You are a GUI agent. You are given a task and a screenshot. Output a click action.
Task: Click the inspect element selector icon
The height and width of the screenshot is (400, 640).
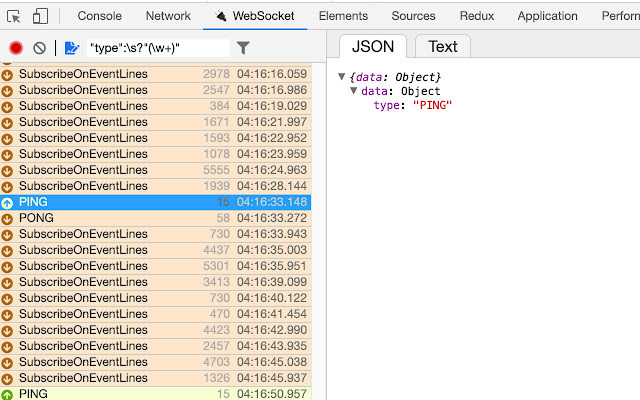[13, 16]
